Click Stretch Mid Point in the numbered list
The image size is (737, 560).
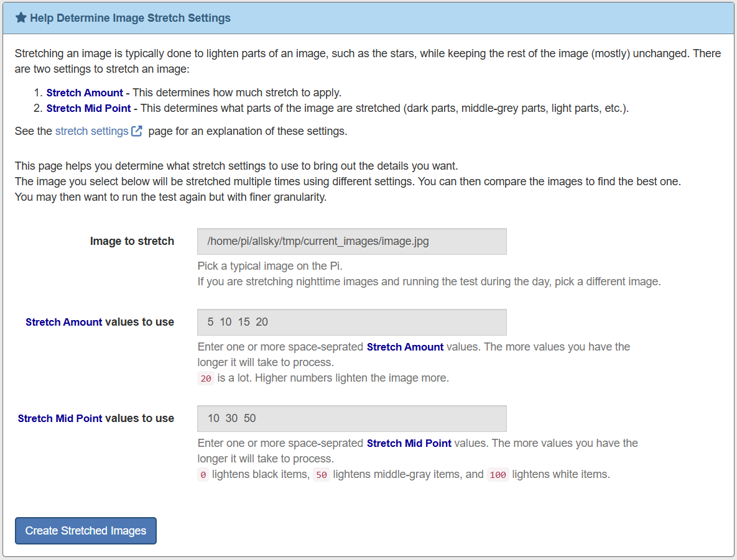click(x=88, y=108)
